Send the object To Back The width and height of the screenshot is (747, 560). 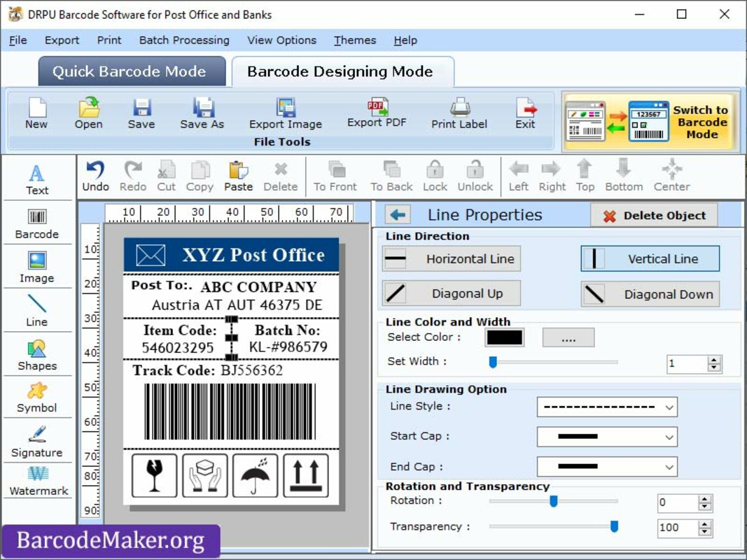(x=390, y=175)
